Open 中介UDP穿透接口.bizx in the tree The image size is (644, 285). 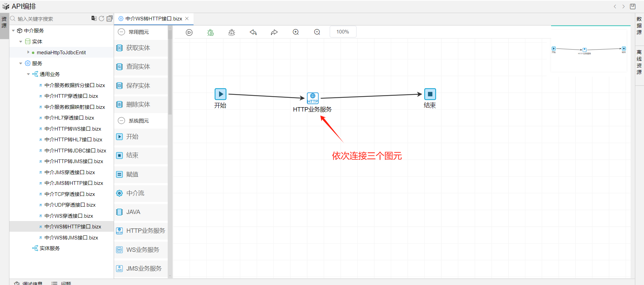pyautogui.click(x=70, y=205)
